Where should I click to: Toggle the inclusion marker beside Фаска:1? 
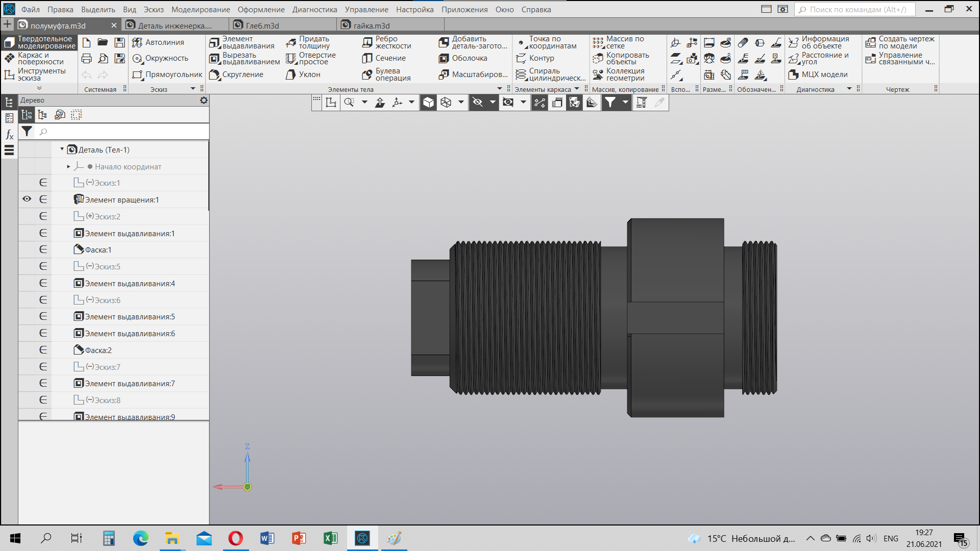click(43, 249)
